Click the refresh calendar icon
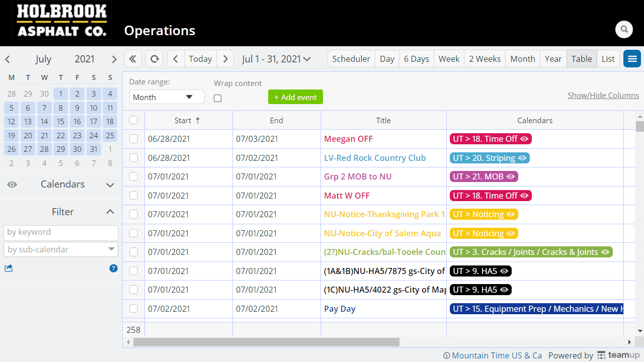This screenshot has width=644, height=362. [154, 59]
